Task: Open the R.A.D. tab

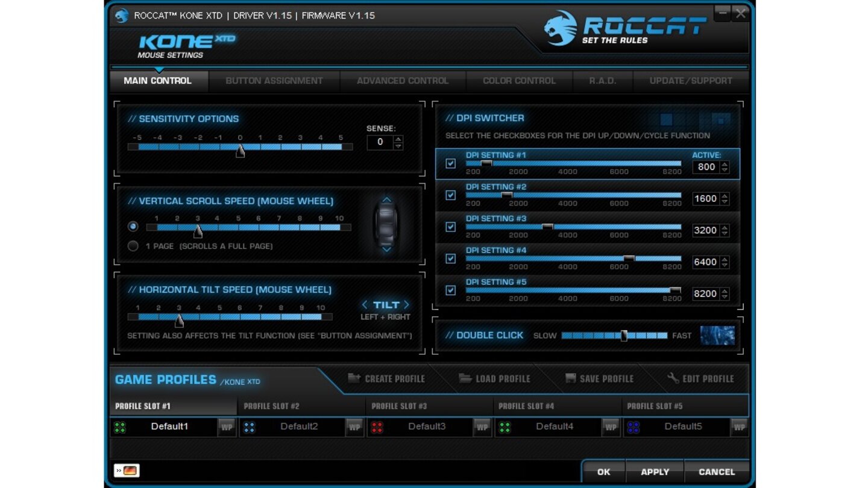Action: point(603,81)
